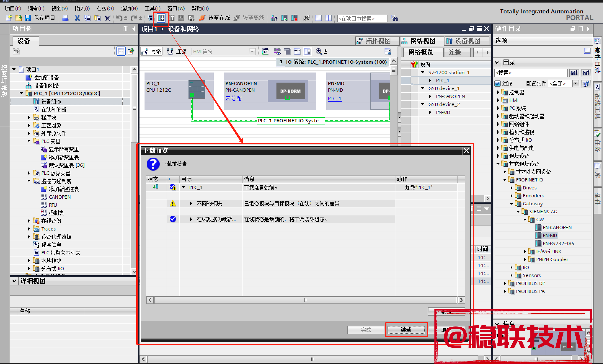Image resolution: width=603 pixels, height=364 pixels.
Task: Open the 配置文件 全部 dropdown
Action: tap(576, 84)
